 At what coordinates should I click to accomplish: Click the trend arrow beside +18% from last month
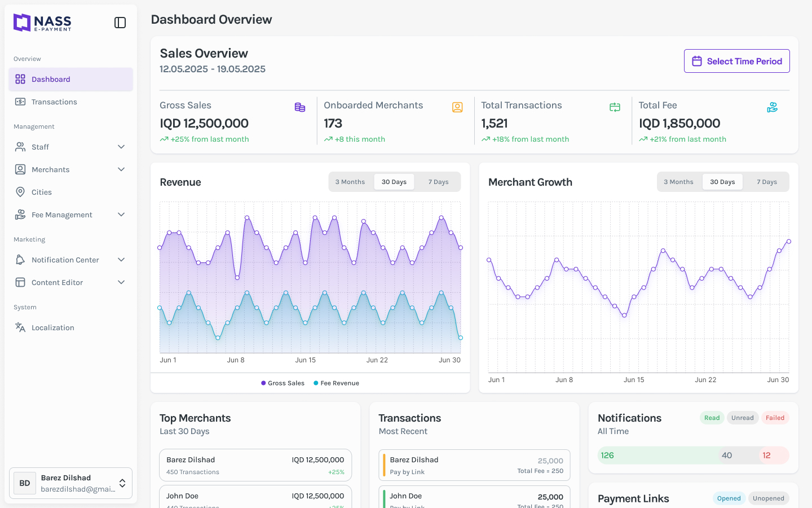[x=486, y=139]
